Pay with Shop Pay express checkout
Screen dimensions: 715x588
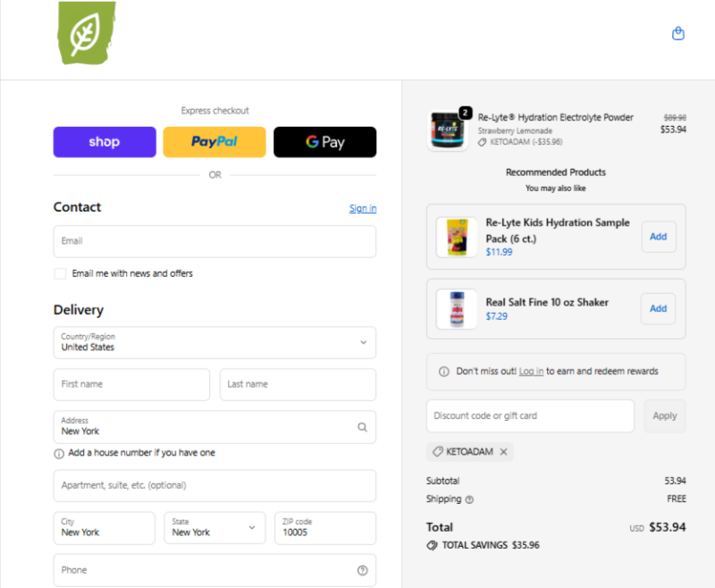(x=104, y=142)
